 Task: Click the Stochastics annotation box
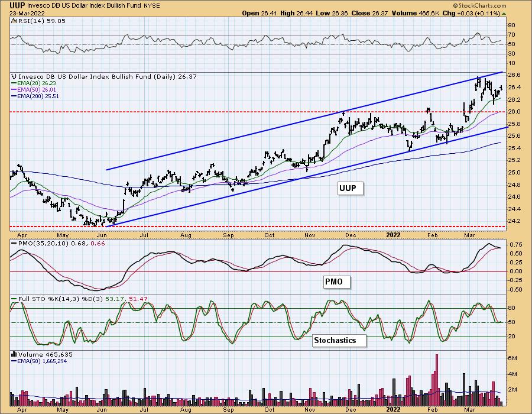(x=339, y=340)
